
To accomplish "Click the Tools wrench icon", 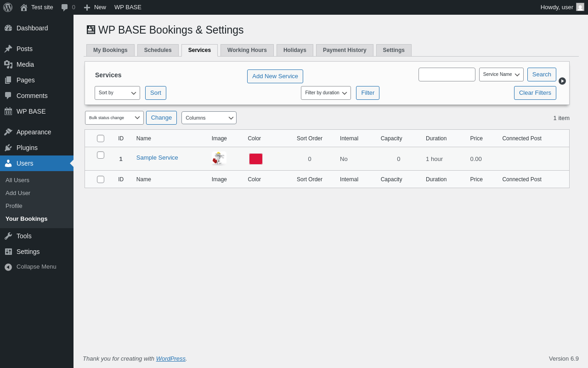I will tap(8, 236).
